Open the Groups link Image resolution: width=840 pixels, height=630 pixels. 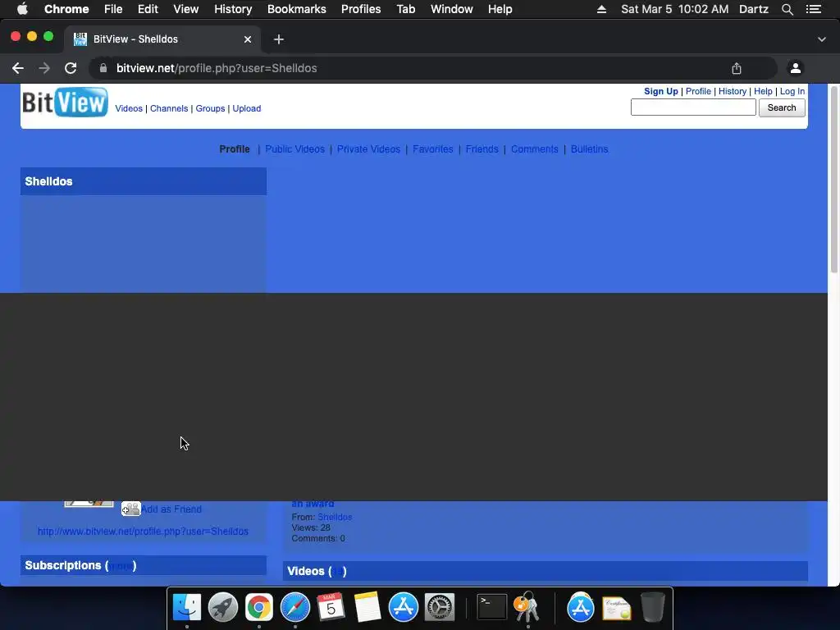coord(210,108)
